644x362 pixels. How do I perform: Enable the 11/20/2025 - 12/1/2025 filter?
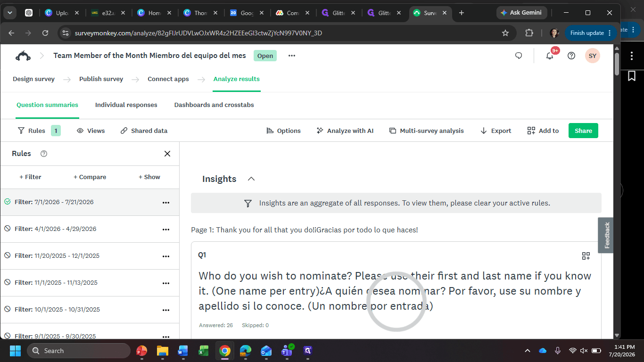7,255
